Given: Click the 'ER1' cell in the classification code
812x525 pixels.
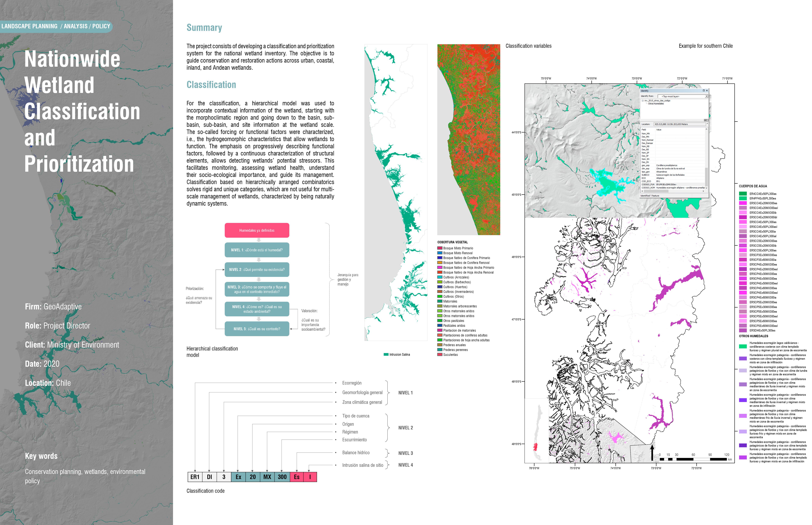Looking at the screenshot, I should coord(195,477).
